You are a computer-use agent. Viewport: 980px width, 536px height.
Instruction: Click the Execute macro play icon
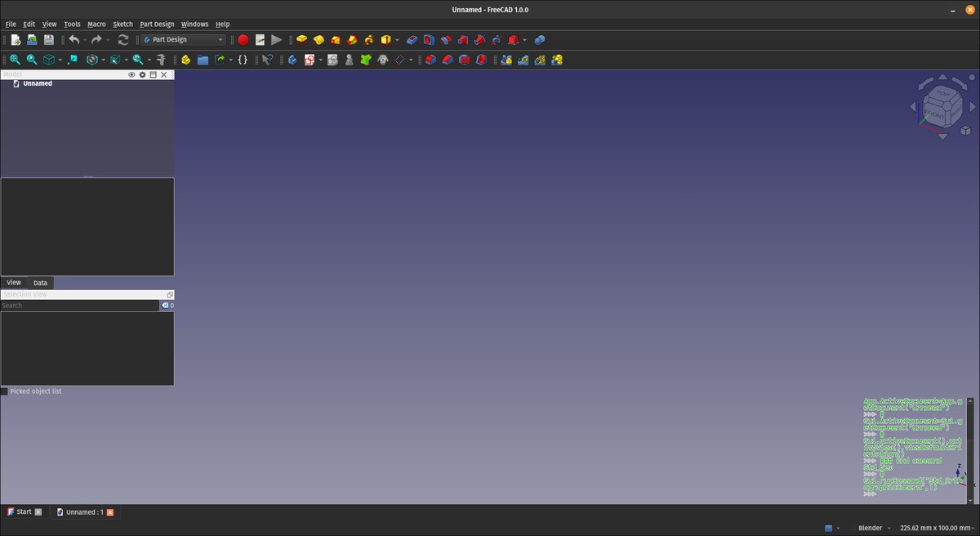click(277, 39)
